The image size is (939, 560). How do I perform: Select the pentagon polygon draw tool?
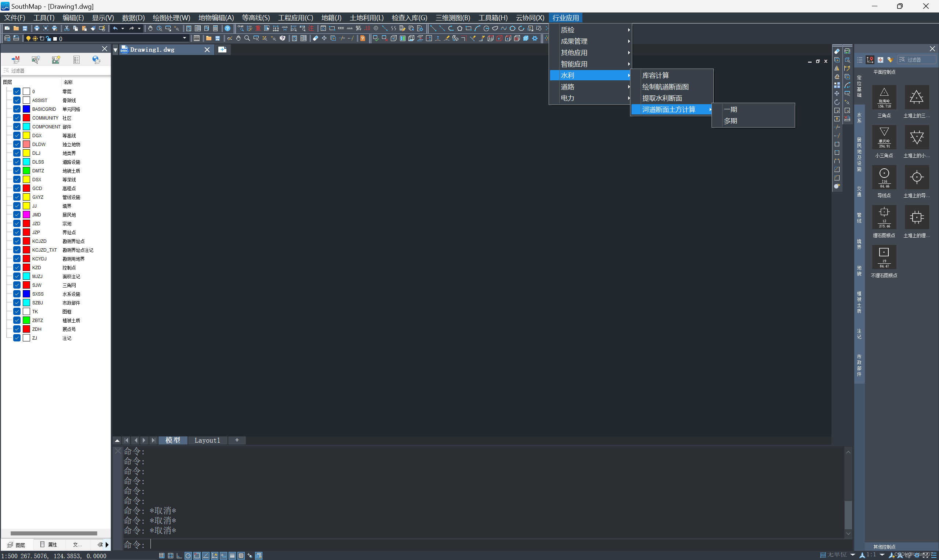click(459, 28)
